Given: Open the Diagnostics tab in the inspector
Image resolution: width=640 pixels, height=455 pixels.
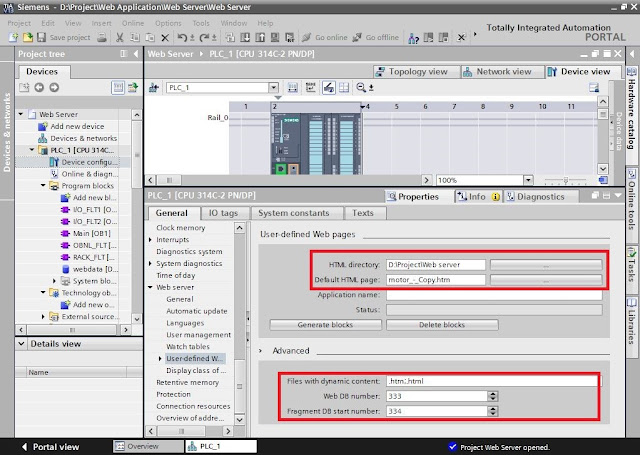Looking at the screenshot, I should pos(540,197).
